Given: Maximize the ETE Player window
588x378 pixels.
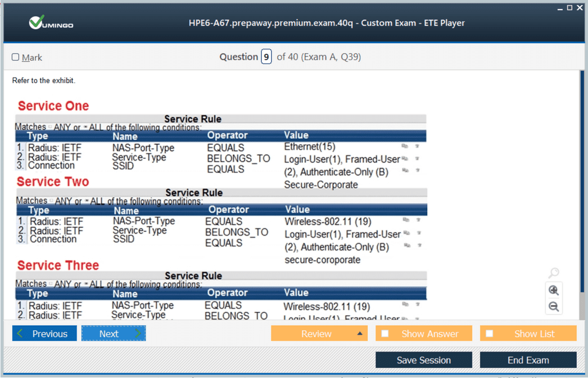Looking at the screenshot, I should click(569, 7).
